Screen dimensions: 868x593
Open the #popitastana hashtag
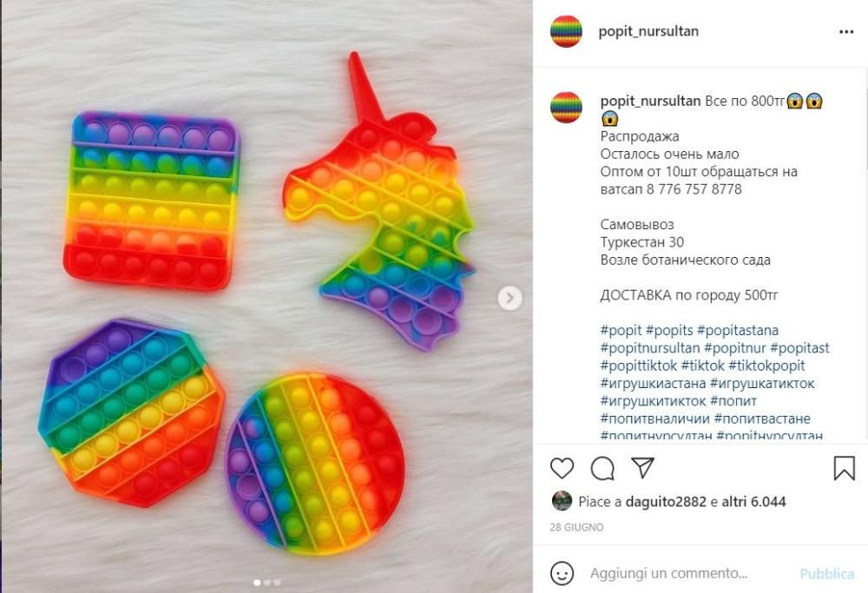[738, 331]
